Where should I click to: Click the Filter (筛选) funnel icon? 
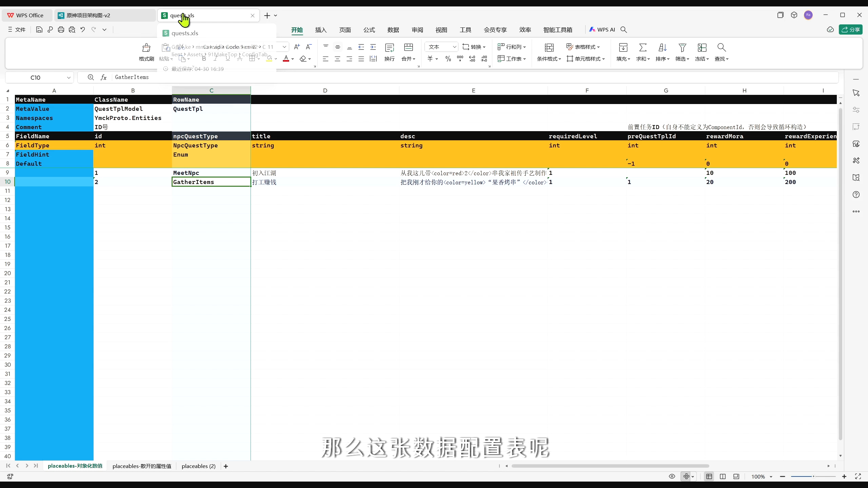[682, 47]
